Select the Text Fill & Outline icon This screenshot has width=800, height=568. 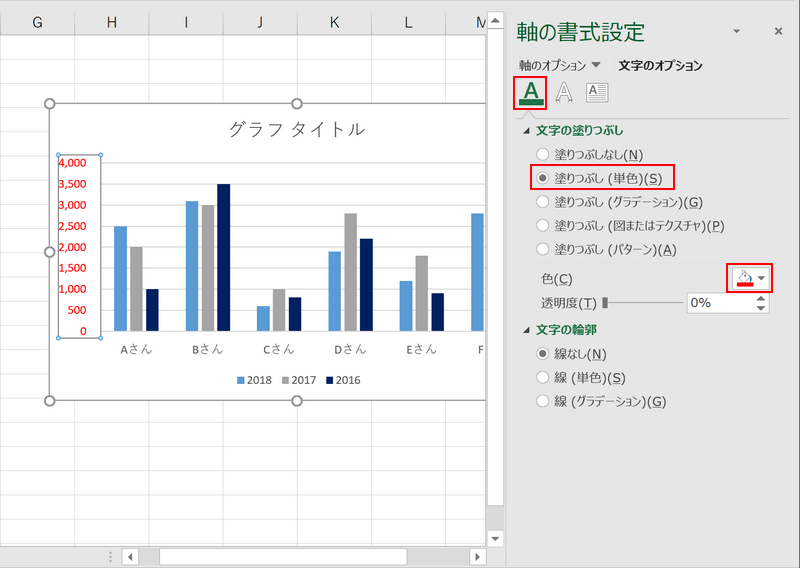(x=531, y=93)
